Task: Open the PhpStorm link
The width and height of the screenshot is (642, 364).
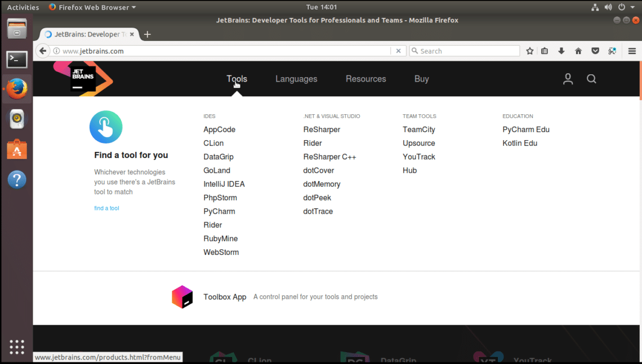Action: [220, 197]
